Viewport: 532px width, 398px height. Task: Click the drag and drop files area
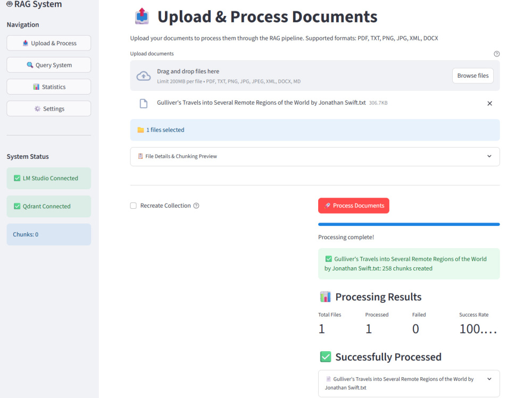pyautogui.click(x=315, y=75)
